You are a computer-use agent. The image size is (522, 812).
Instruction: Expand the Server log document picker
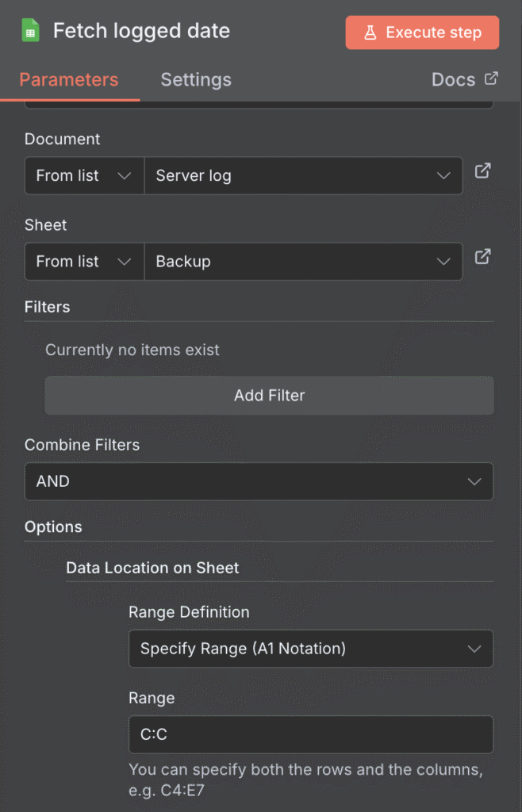301,175
